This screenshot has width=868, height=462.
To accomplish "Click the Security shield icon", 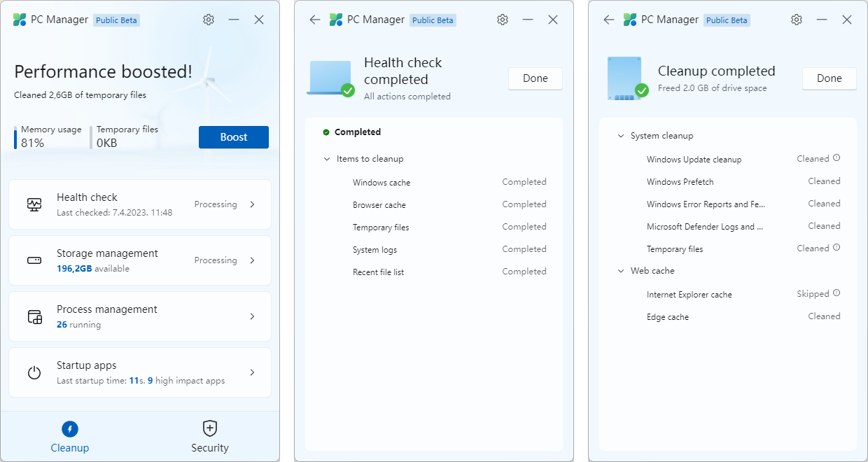I will click(x=210, y=428).
